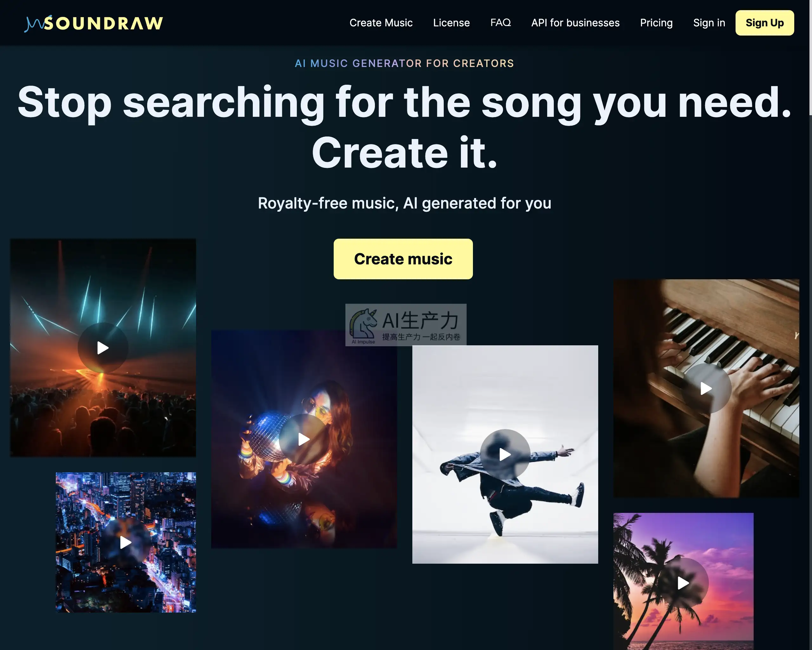812x650 pixels.
Task: Open the FAQ page
Action: 500,23
